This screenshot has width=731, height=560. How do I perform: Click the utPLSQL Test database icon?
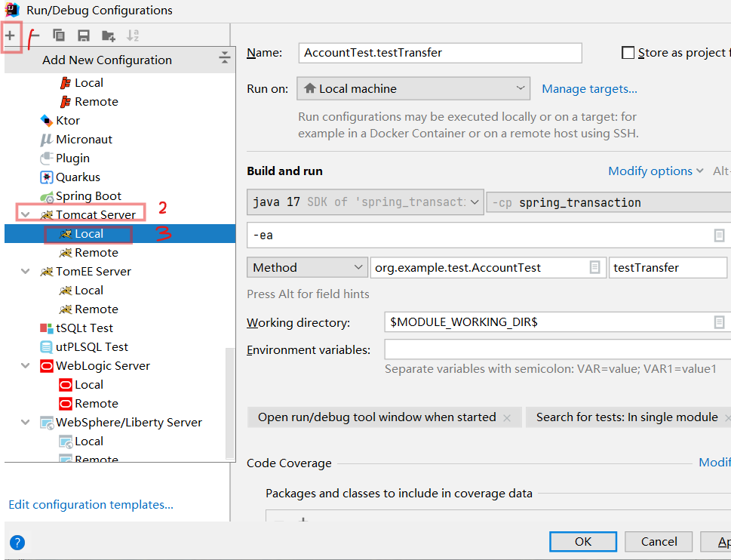click(x=46, y=347)
